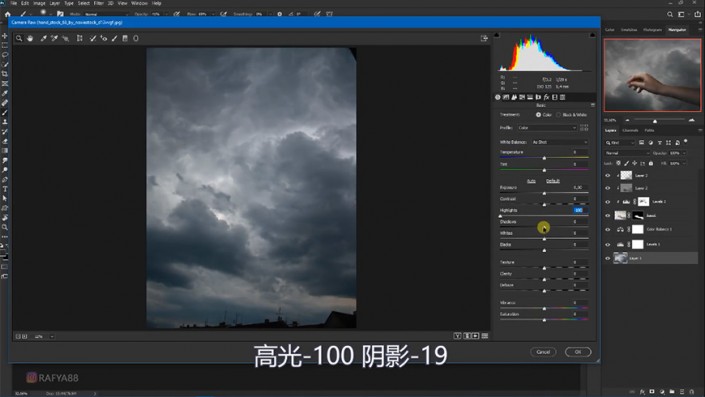Open the Filter menu
Screen dimensions: 705x397
click(98, 3)
